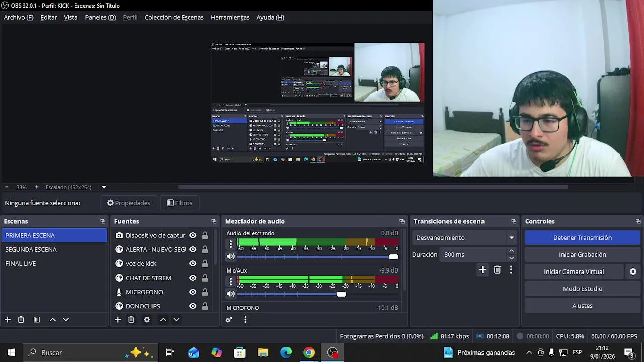
Task: Show hidden system tray icons chevron
Action: click(529, 353)
